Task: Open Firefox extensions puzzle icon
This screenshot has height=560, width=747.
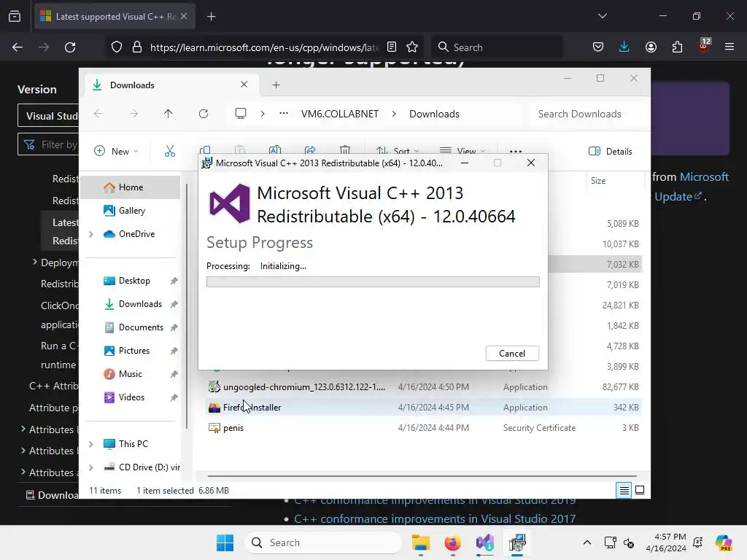Action: point(677,47)
